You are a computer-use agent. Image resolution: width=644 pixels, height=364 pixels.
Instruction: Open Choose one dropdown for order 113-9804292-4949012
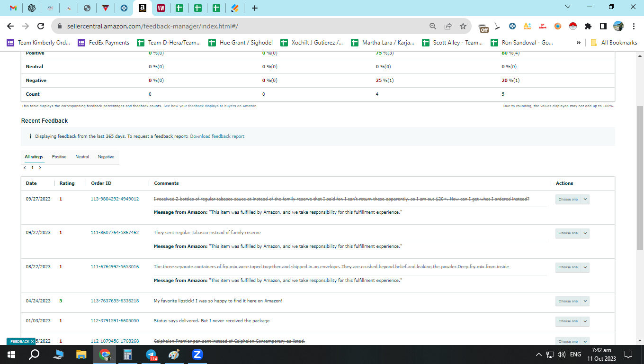[x=572, y=199]
